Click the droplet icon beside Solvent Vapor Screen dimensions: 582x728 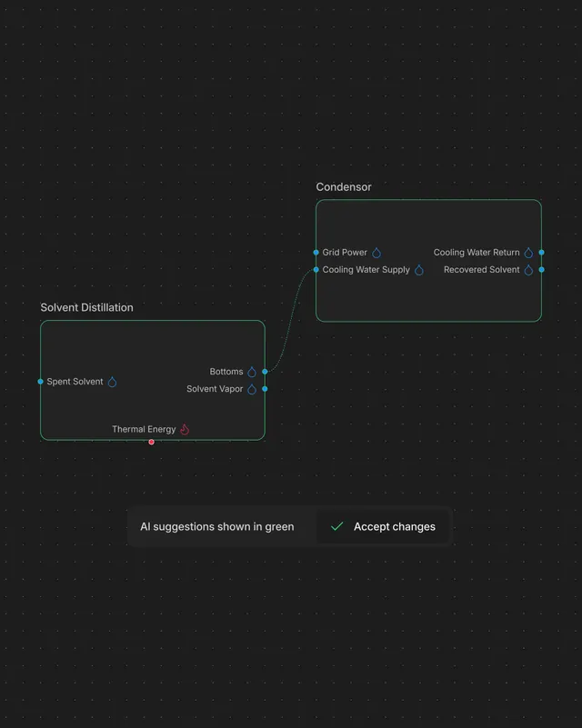coord(252,389)
